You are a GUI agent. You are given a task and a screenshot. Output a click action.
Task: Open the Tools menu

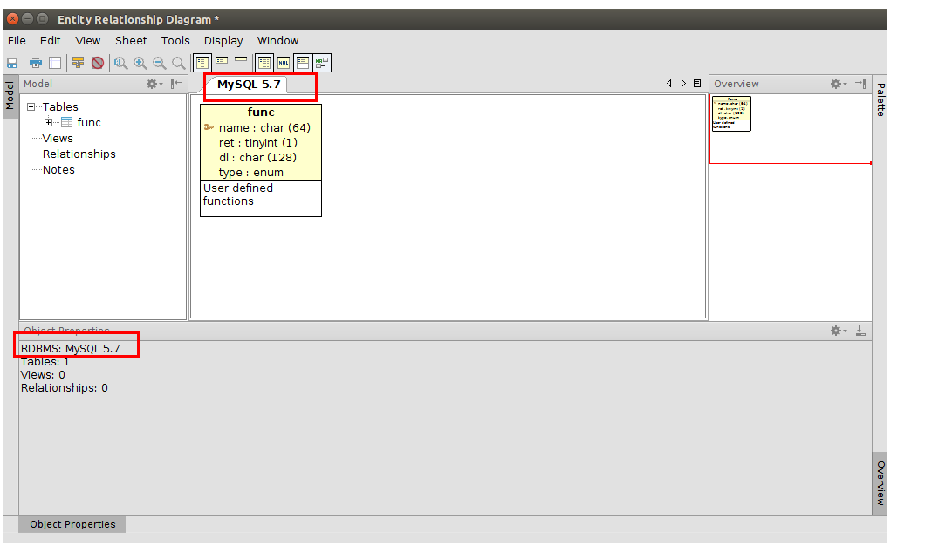coord(175,41)
